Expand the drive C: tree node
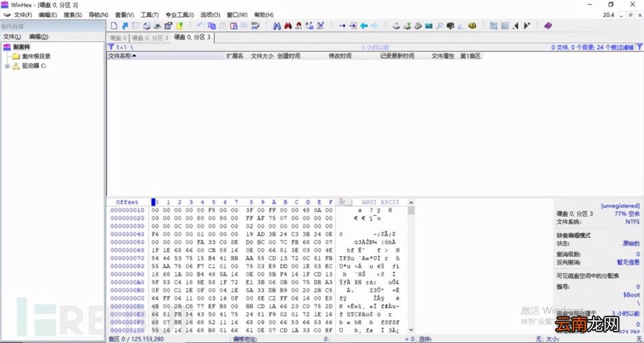This screenshot has height=343, width=644. click(x=7, y=66)
